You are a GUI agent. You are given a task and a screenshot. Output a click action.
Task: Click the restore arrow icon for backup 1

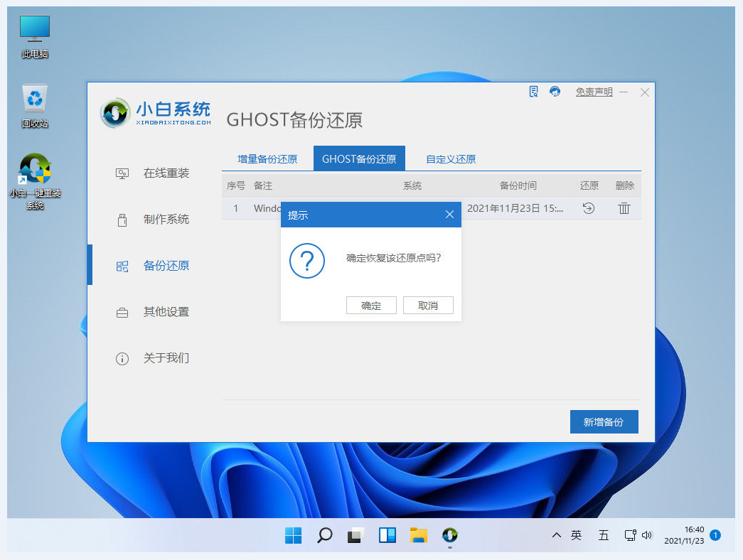(x=588, y=208)
